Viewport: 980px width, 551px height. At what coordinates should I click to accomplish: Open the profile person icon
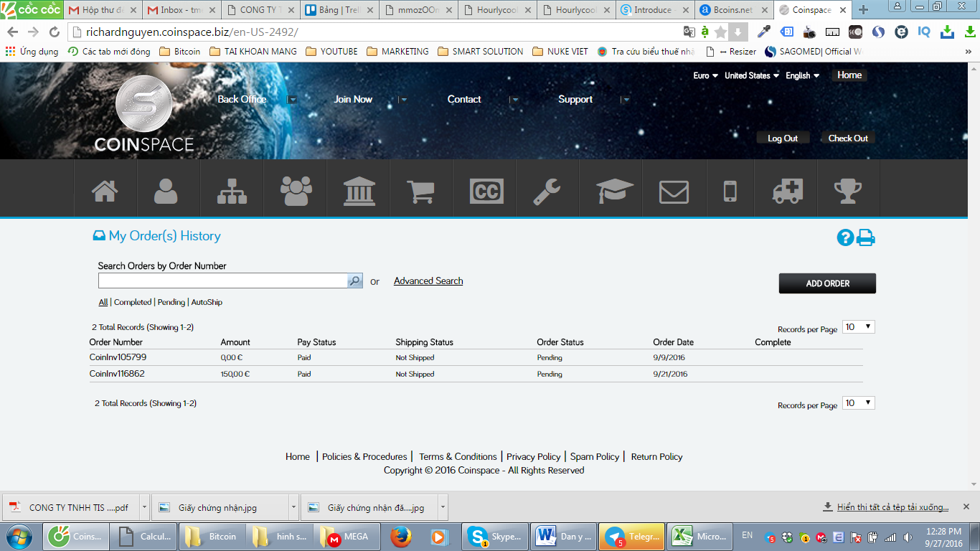point(166,192)
